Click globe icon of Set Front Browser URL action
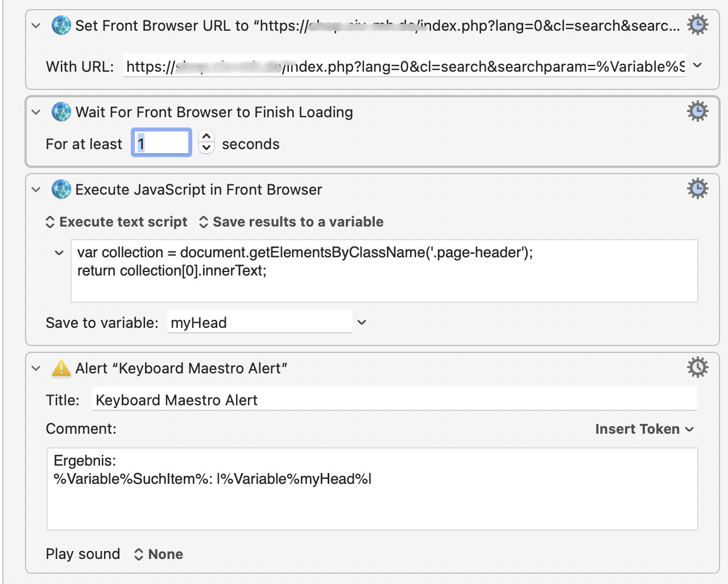 61,26
